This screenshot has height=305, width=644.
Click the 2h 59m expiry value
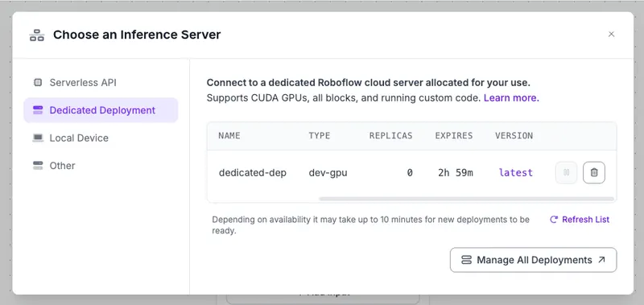point(456,173)
